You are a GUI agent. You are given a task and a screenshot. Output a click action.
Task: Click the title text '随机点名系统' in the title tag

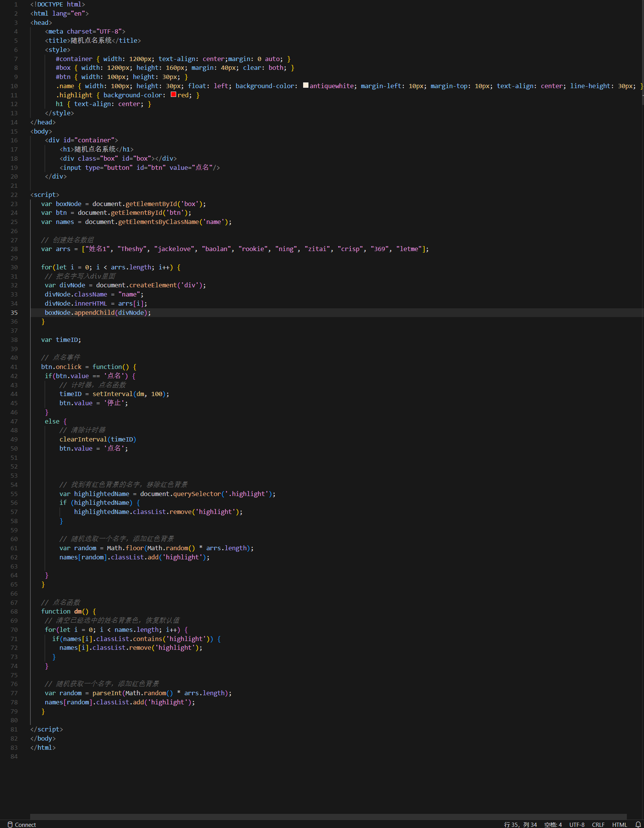coord(91,40)
